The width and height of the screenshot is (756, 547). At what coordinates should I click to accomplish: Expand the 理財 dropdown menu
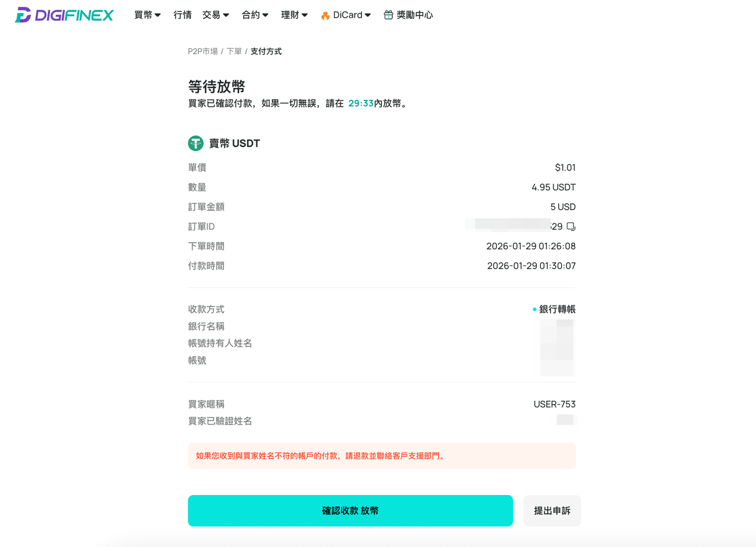(x=295, y=15)
